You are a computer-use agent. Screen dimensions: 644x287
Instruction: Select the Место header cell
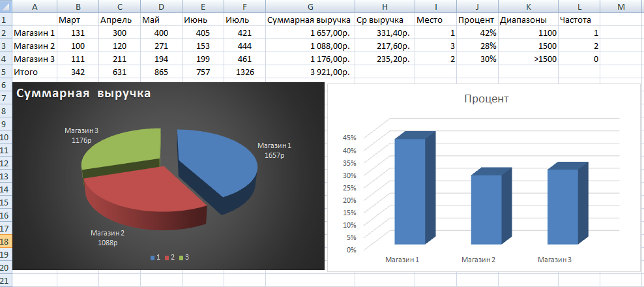436,20
